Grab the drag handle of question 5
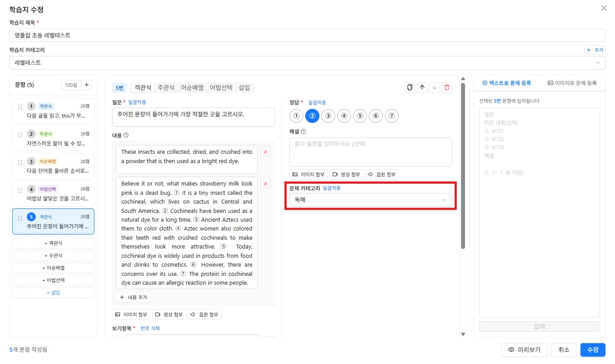This screenshot has height=364, width=615. click(20, 218)
